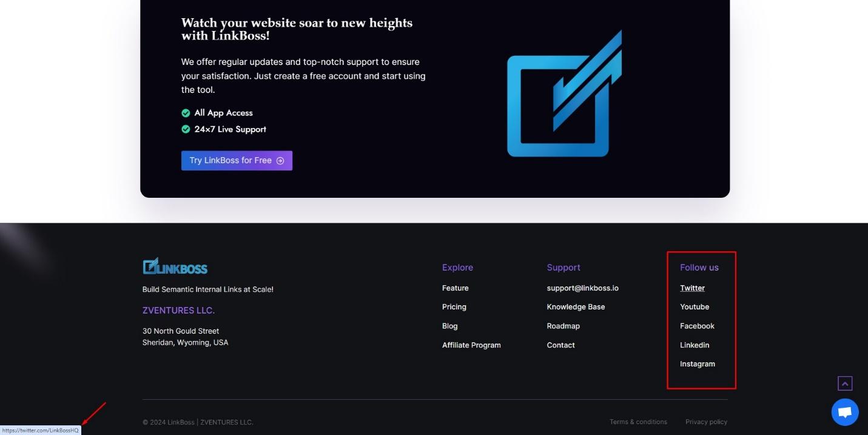The height and width of the screenshot is (435, 868).
Task: Open the Linkedin footer link
Action: pyautogui.click(x=695, y=345)
